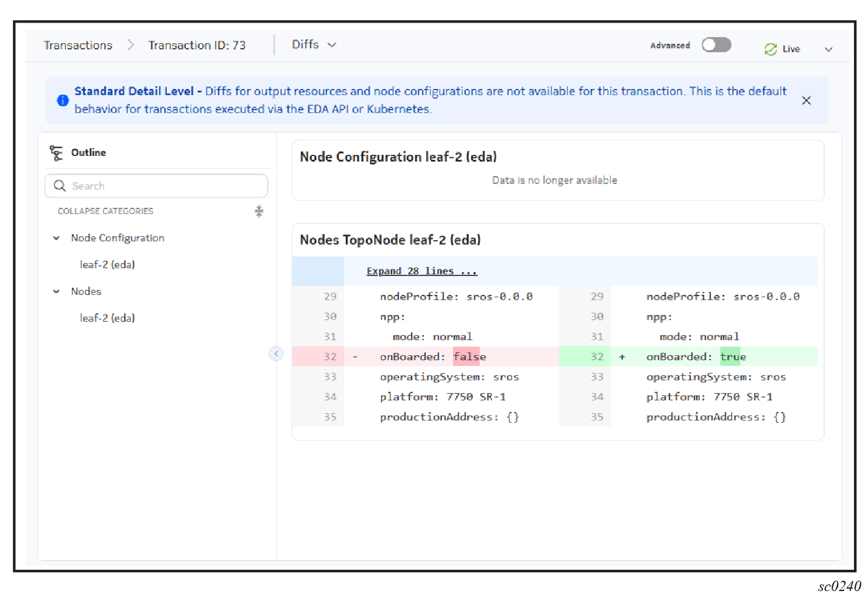Screen dimensions: 868x599
Task: Select leaf-2 (eda) under Nodes
Action: [107, 318]
